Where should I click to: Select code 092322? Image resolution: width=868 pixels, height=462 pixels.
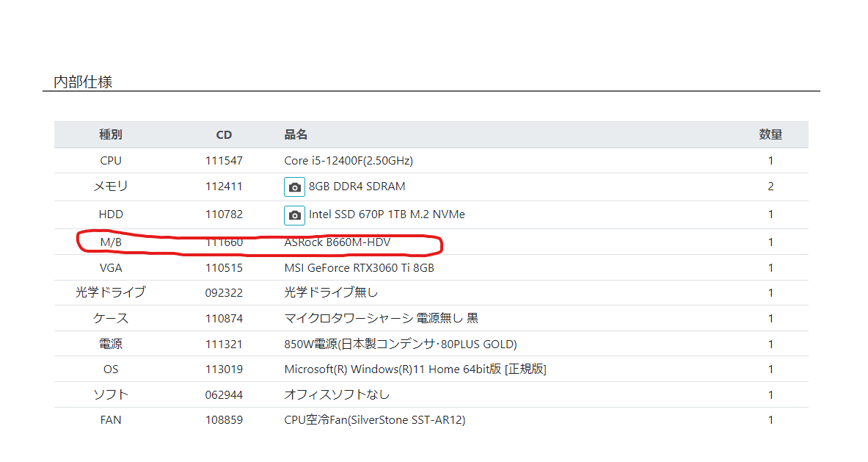[224, 293]
